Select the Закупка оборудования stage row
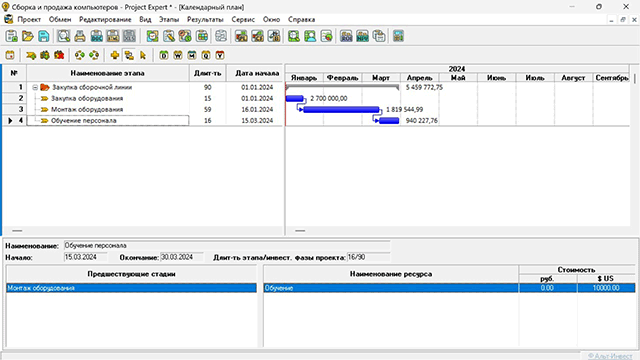 click(142, 98)
